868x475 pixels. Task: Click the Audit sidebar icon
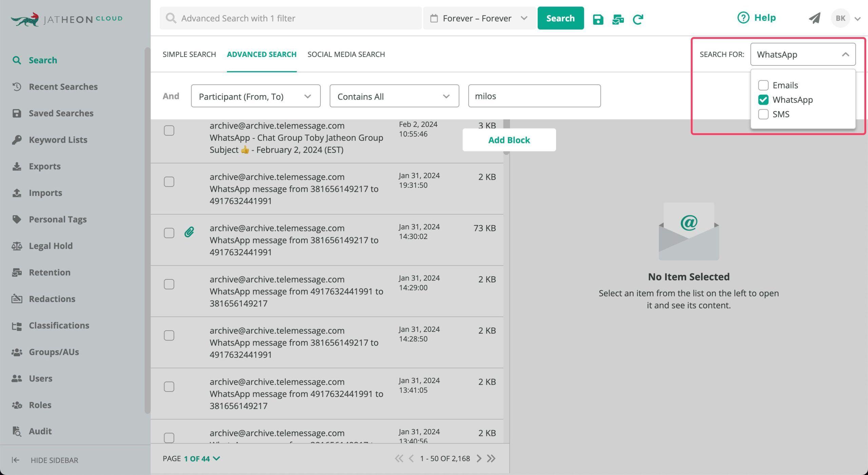(x=17, y=431)
